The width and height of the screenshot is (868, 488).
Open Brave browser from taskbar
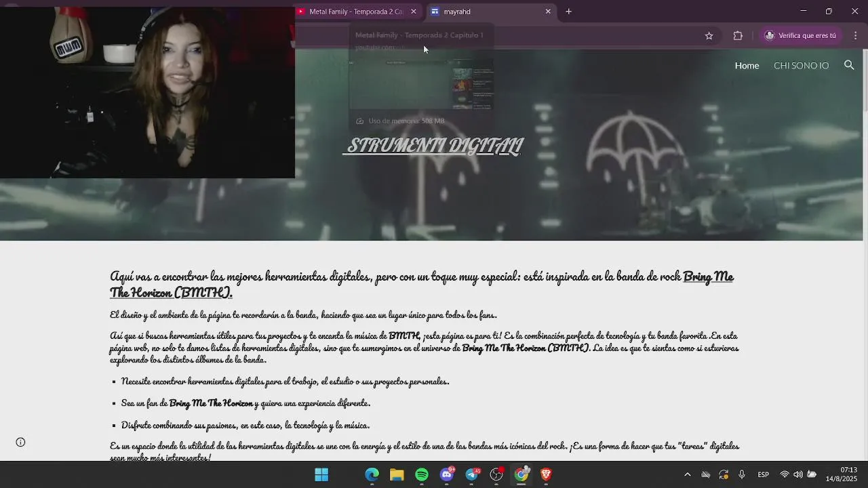pyautogui.click(x=546, y=474)
